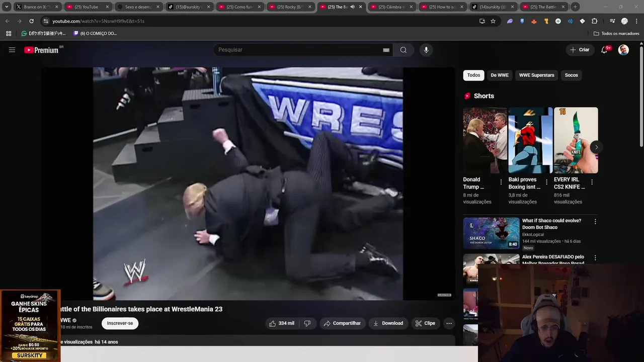Open What if Shaco could evolve thumbnail
Image resolution: width=644 pixels, height=362 pixels.
point(491,233)
